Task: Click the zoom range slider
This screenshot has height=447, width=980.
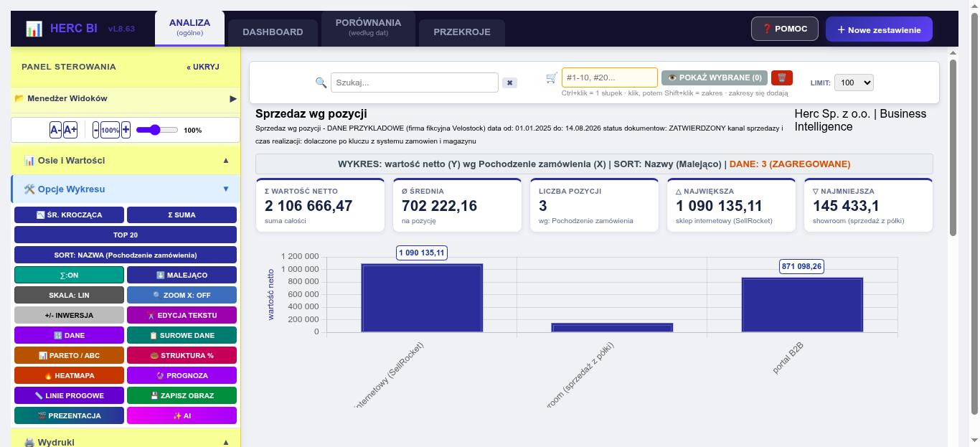Action: coord(156,130)
